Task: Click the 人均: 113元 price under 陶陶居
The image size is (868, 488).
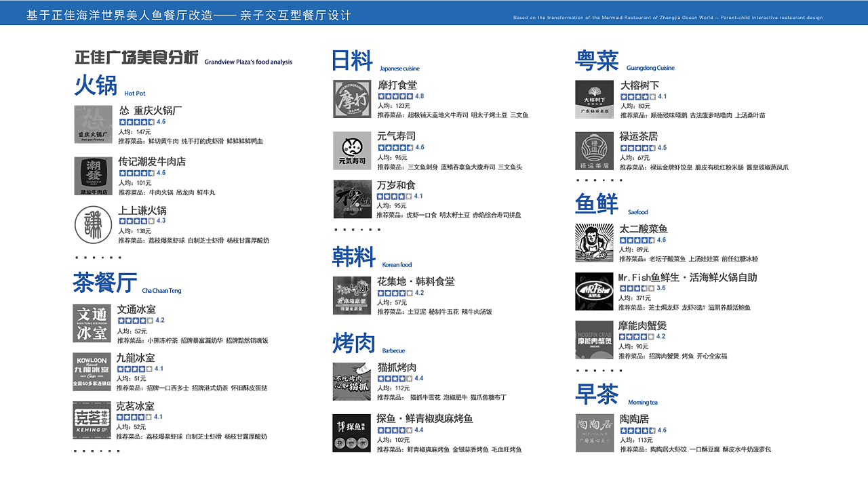Action: click(636, 440)
